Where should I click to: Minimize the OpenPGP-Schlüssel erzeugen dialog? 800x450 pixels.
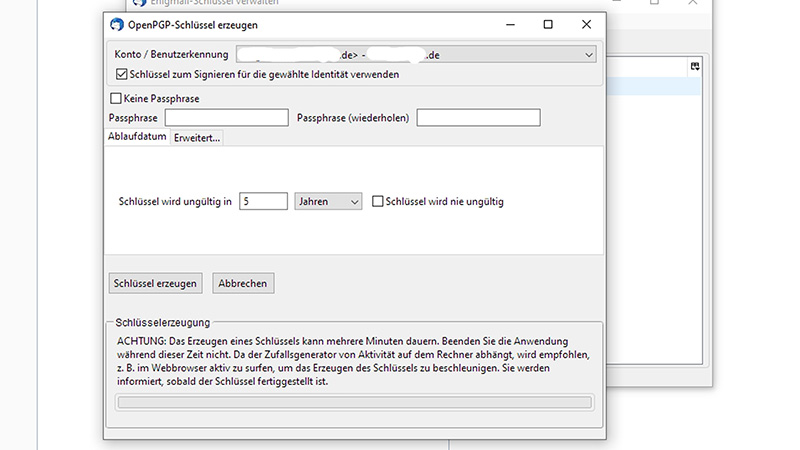[504, 24]
